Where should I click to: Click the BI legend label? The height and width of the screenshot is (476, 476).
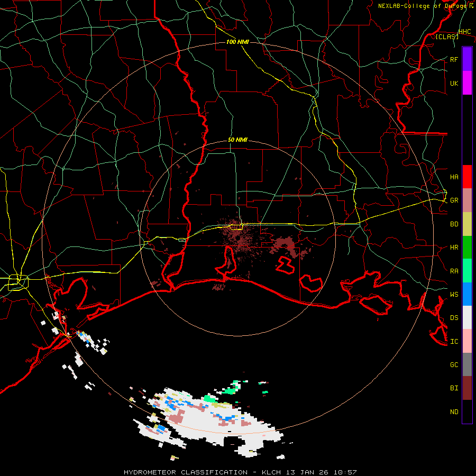coord(454,388)
